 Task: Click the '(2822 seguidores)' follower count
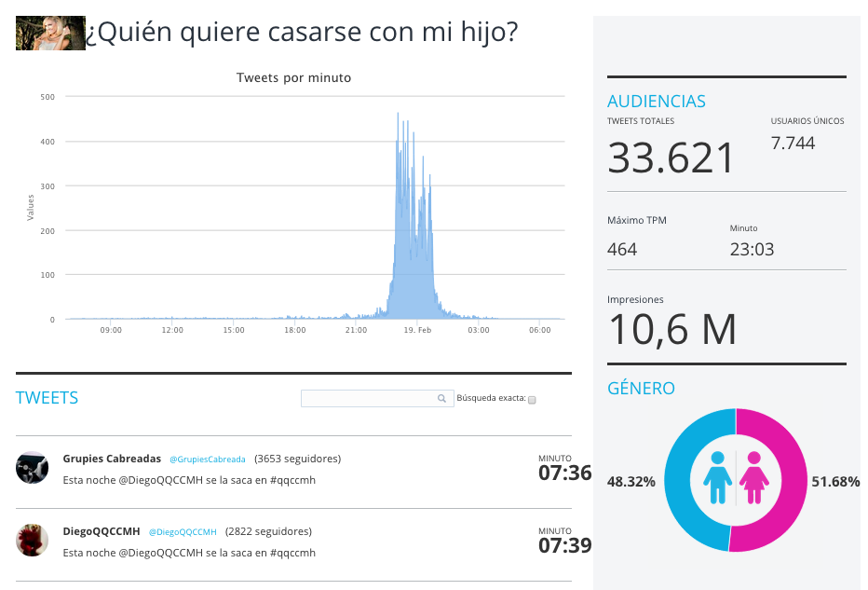[x=268, y=531]
